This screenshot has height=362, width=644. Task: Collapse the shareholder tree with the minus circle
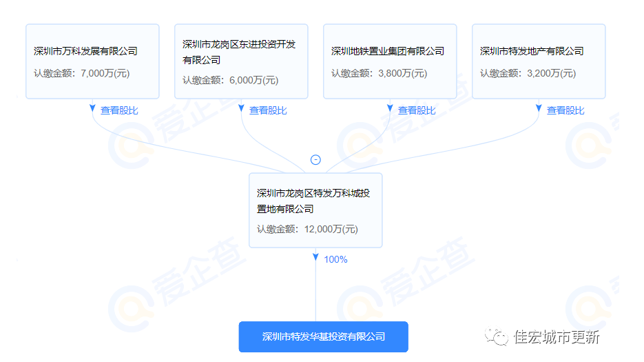(x=315, y=159)
